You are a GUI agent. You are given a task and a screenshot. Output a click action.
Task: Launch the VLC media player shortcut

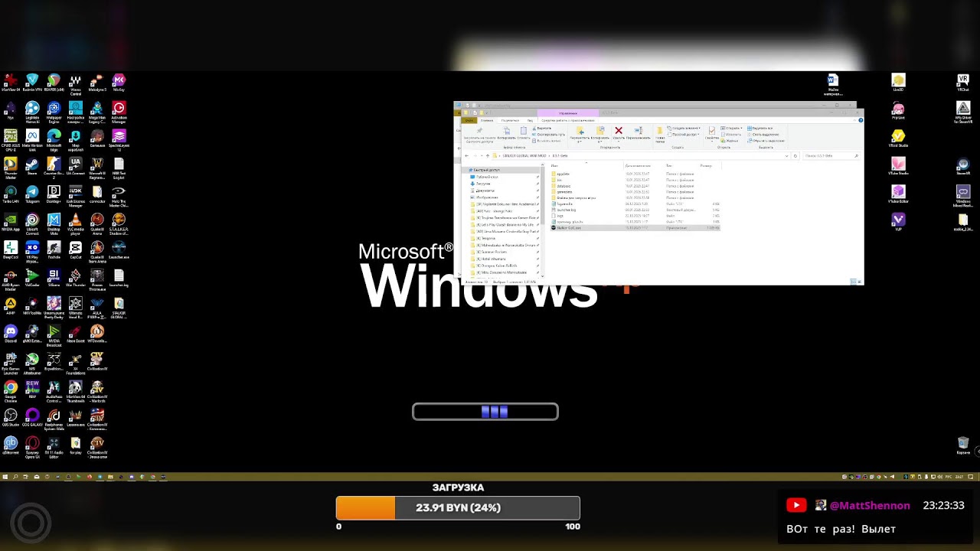click(75, 223)
